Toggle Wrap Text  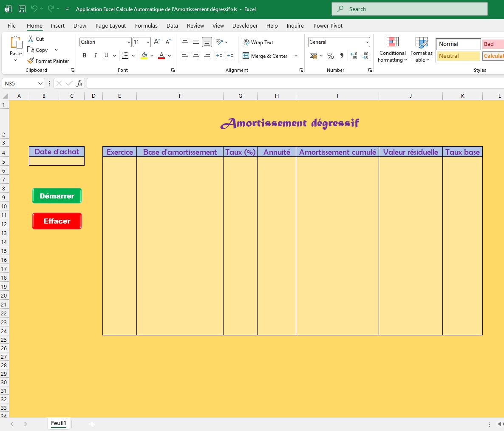258,42
